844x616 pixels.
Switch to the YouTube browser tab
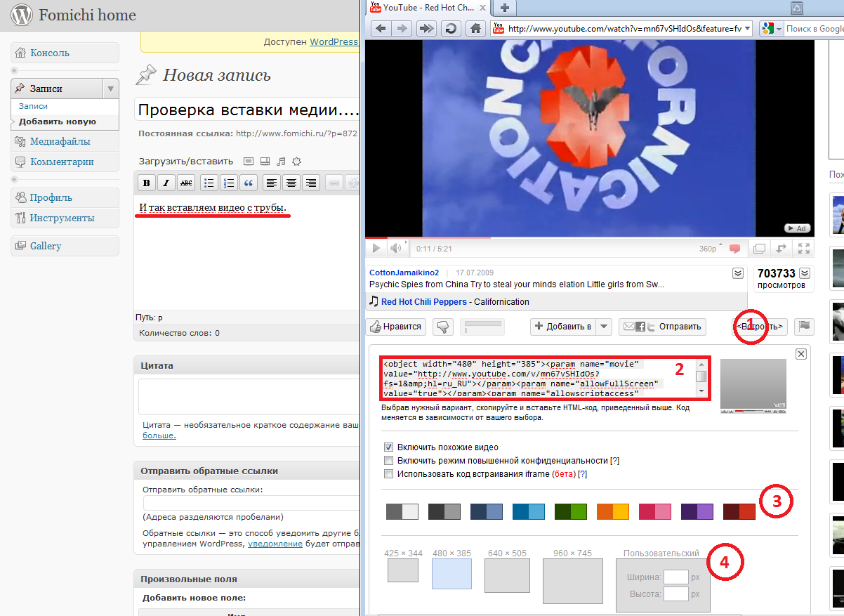point(428,8)
